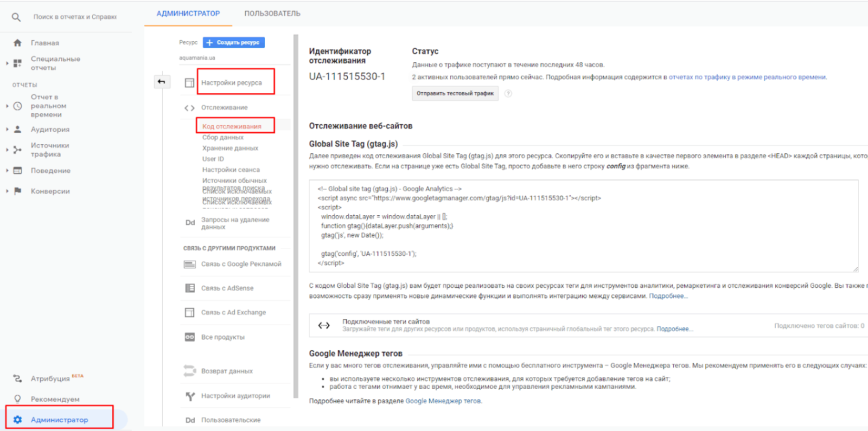868x431 pixels.
Task: Expand Отчет в реальном времени
Action: click(x=7, y=106)
